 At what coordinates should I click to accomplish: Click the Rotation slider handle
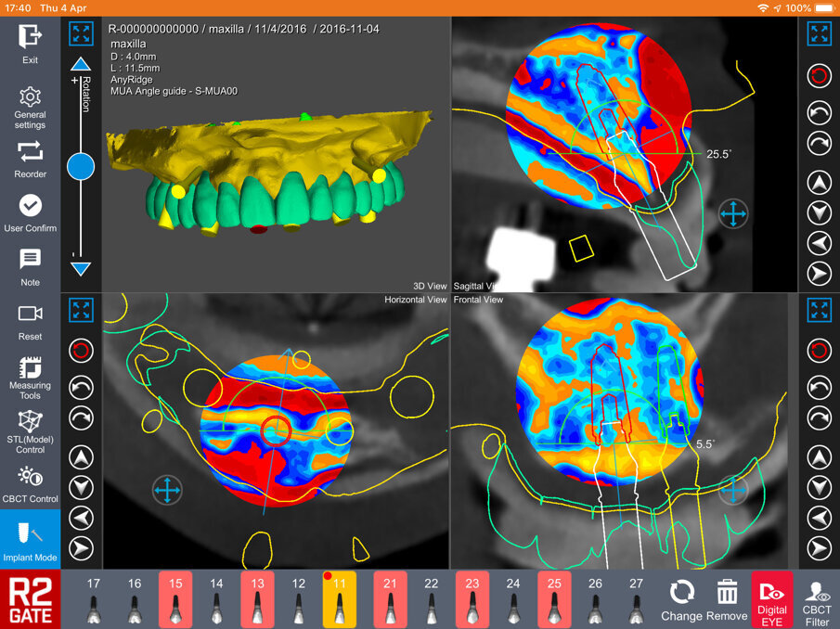(82, 167)
